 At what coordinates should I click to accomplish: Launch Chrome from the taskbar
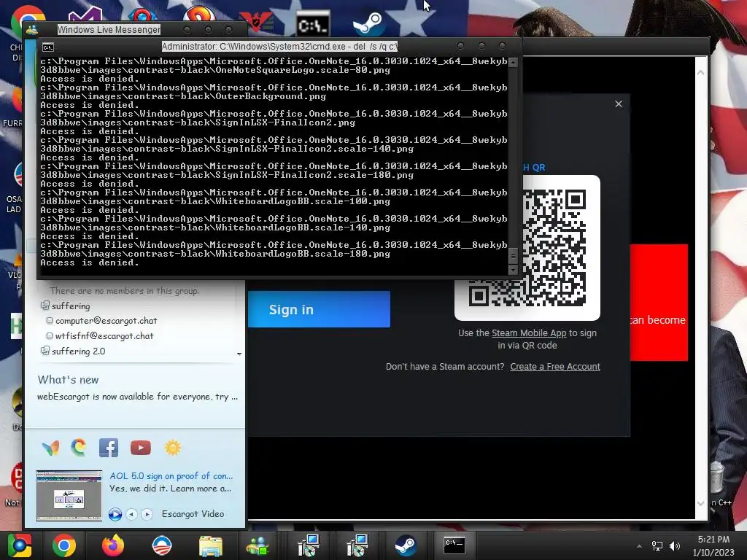(x=64, y=545)
